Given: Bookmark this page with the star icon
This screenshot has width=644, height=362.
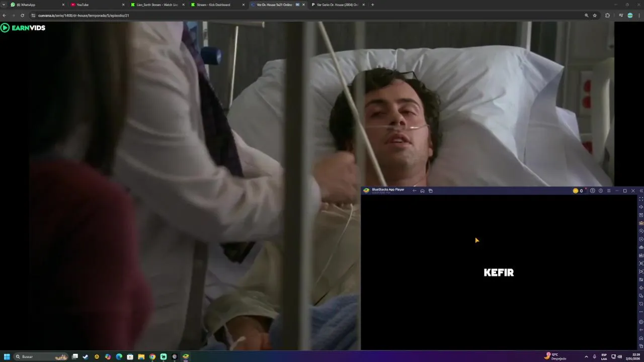Looking at the screenshot, I should (595, 16).
